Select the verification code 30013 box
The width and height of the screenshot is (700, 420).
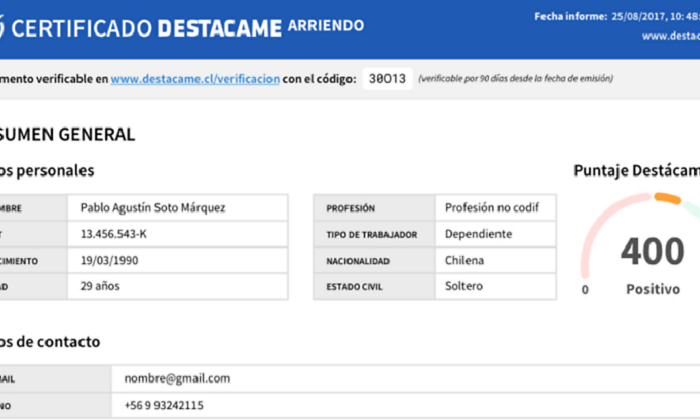[x=388, y=79]
